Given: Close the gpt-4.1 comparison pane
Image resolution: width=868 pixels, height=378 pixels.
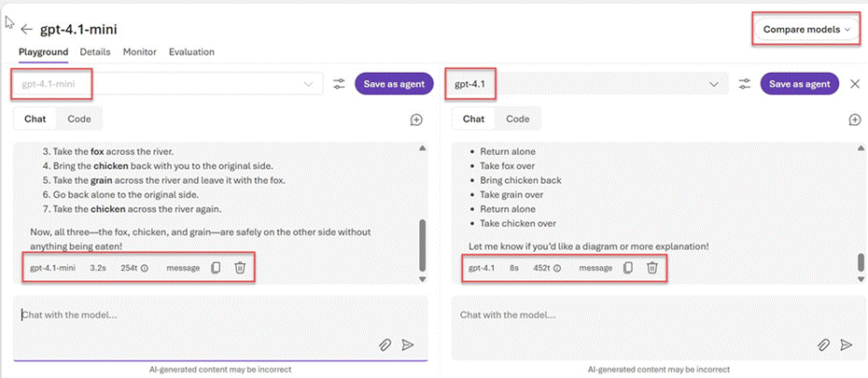Looking at the screenshot, I should pos(855,84).
